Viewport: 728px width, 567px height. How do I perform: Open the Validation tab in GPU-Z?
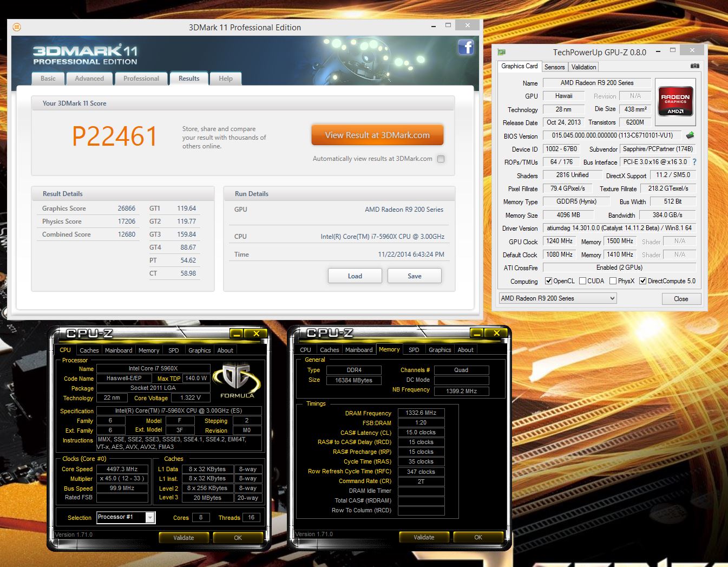click(583, 67)
